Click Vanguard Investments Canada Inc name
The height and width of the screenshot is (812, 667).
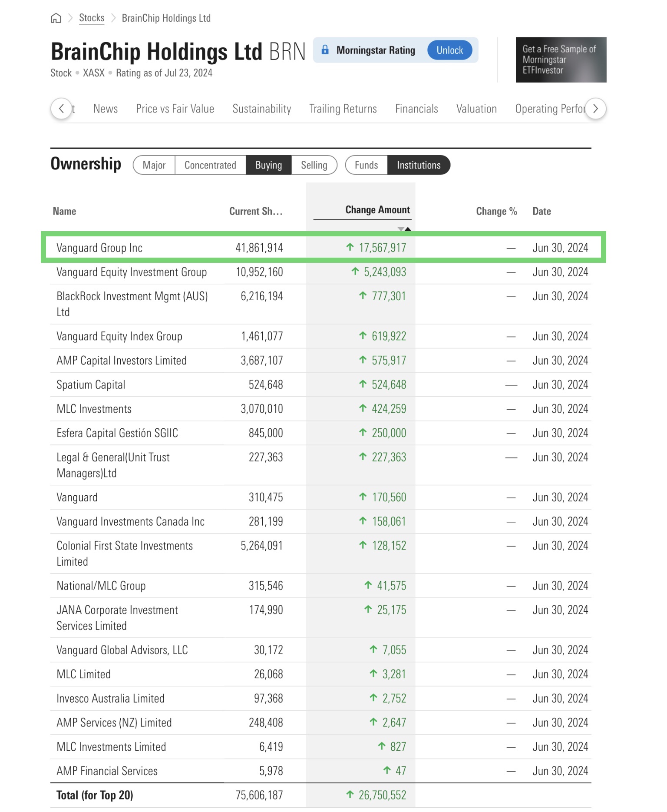tap(130, 522)
